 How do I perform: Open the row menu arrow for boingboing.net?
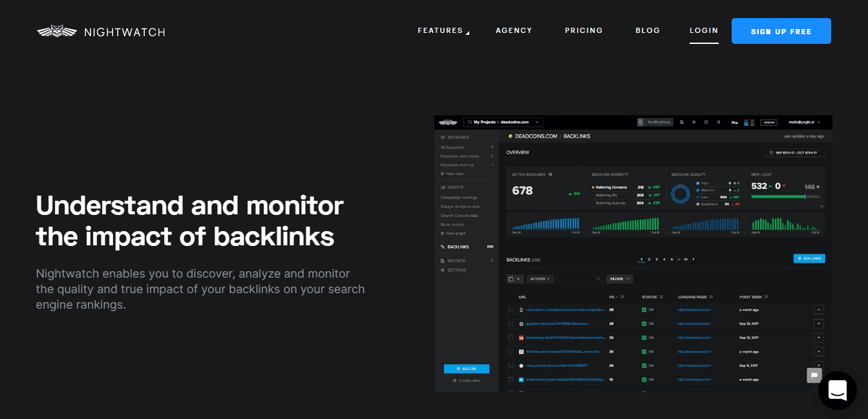tap(819, 338)
